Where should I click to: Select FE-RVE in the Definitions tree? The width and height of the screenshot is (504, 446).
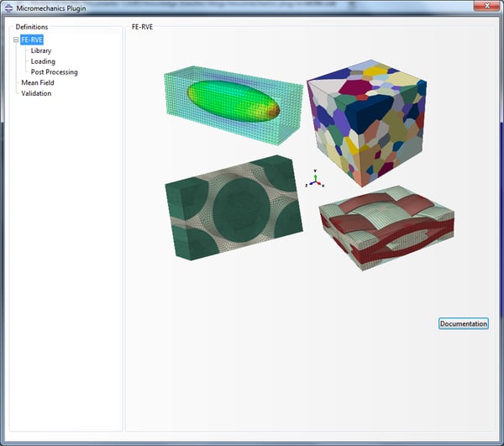point(32,39)
